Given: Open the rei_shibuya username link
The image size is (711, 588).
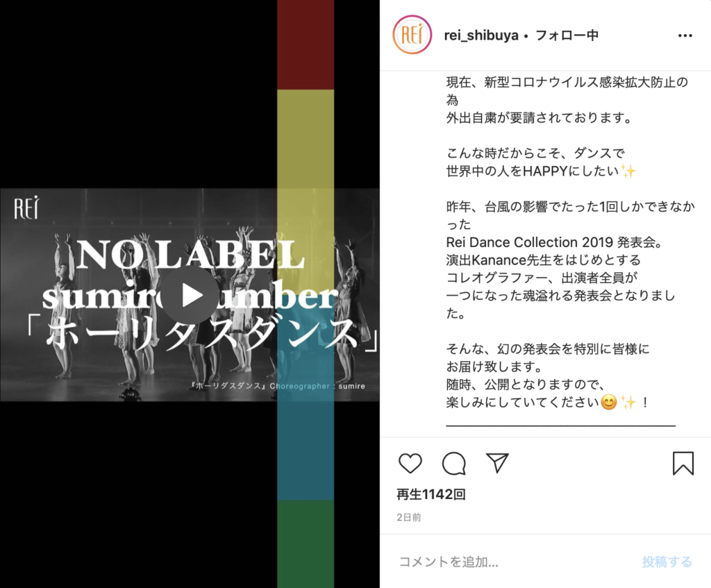Looking at the screenshot, I should [x=481, y=35].
